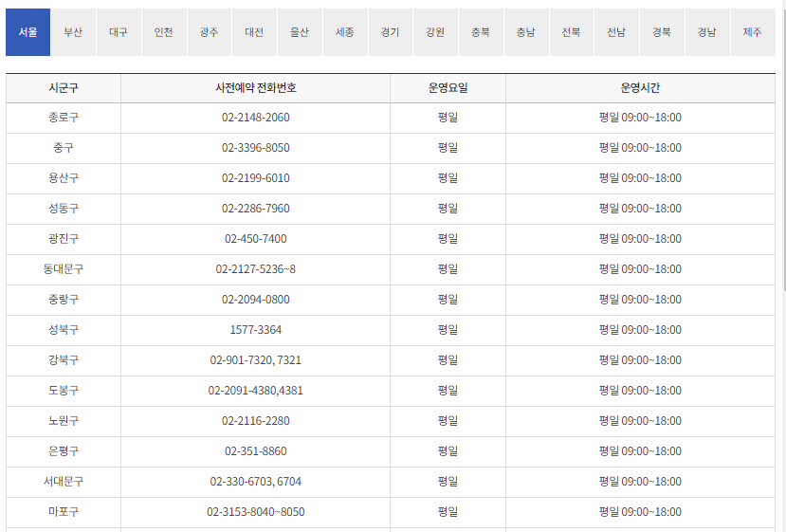
Task: Open the 대전 tab
Action: (x=254, y=32)
